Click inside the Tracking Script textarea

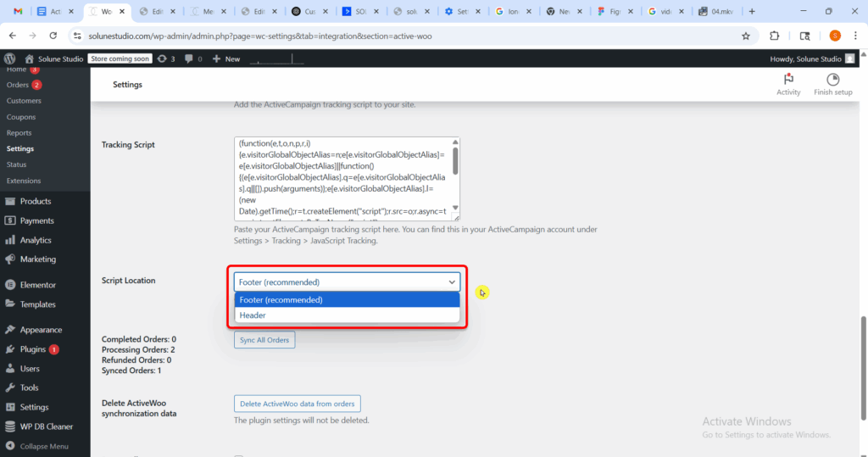(342, 178)
